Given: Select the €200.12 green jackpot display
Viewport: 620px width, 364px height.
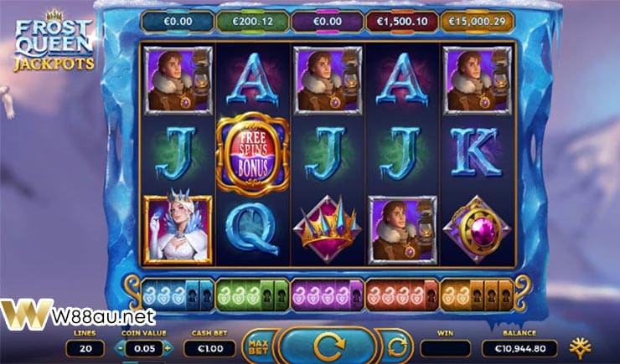Looking at the screenshot, I should [x=253, y=21].
